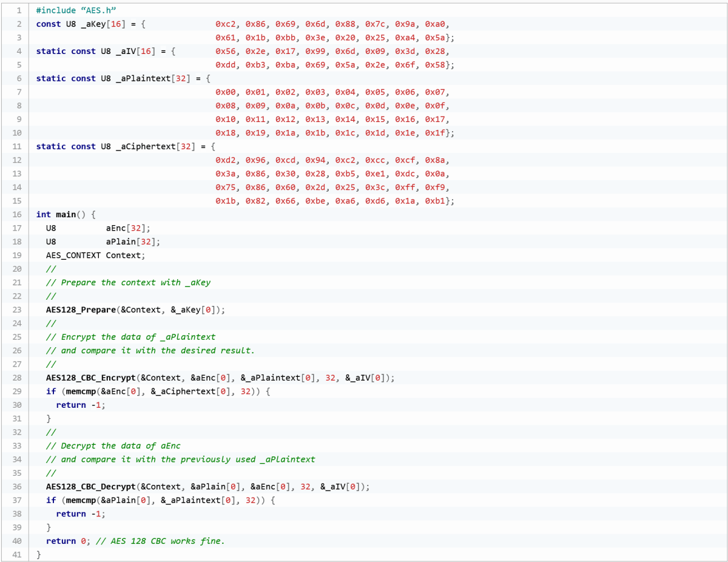Viewport: 728px width, 562px height.
Task: Select the comment "AES 128 CBC works fine."
Action: pyautogui.click(x=160, y=541)
